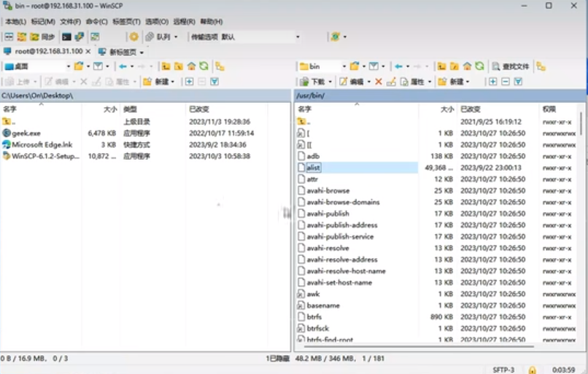Screen dimensions: 588x374
Task: Click remote red delete X icon
Action: tap(379, 82)
